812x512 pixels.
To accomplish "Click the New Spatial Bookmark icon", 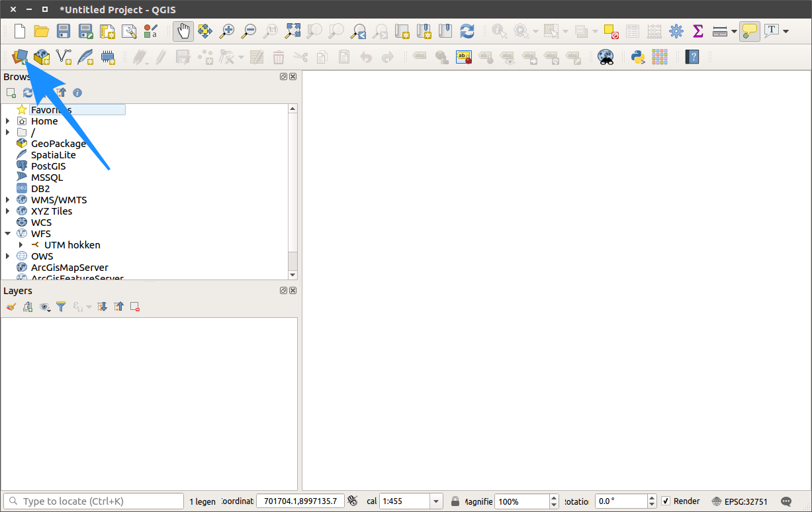I will point(424,30).
